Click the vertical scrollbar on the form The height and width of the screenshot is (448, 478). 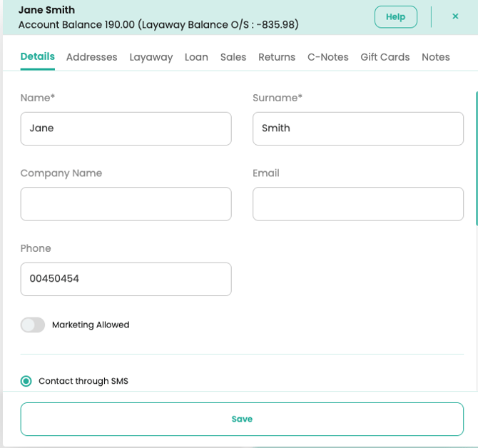(x=476, y=158)
